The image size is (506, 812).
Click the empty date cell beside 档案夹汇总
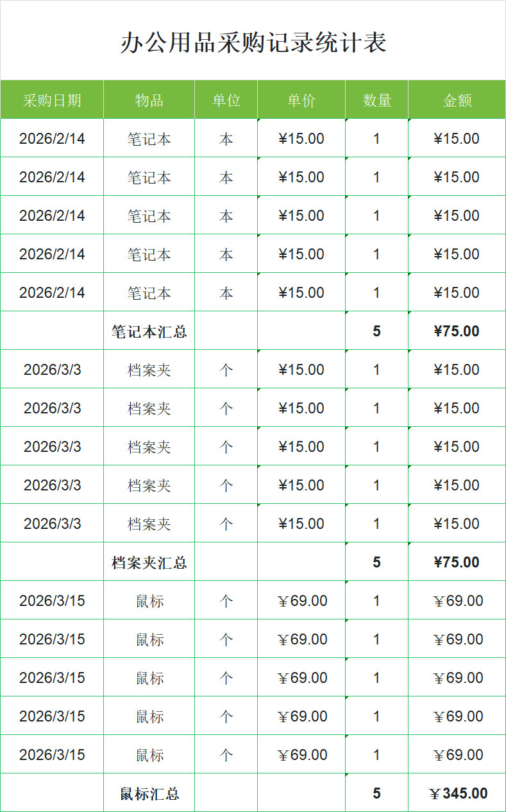(52, 562)
